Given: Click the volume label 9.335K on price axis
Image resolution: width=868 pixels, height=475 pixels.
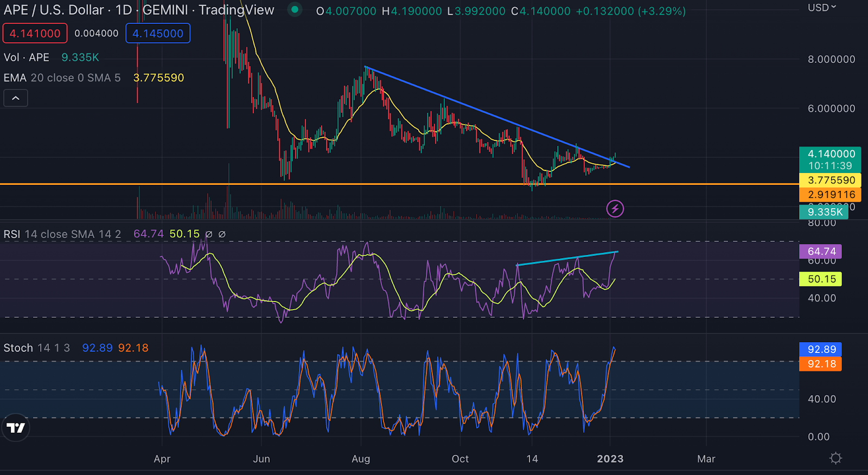Looking at the screenshot, I should click(824, 212).
